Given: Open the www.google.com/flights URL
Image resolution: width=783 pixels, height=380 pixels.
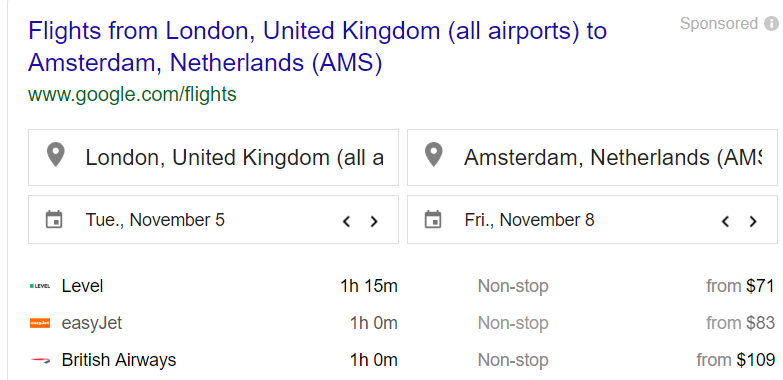Looking at the screenshot, I should pyautogui.click(x=132, y=94).
